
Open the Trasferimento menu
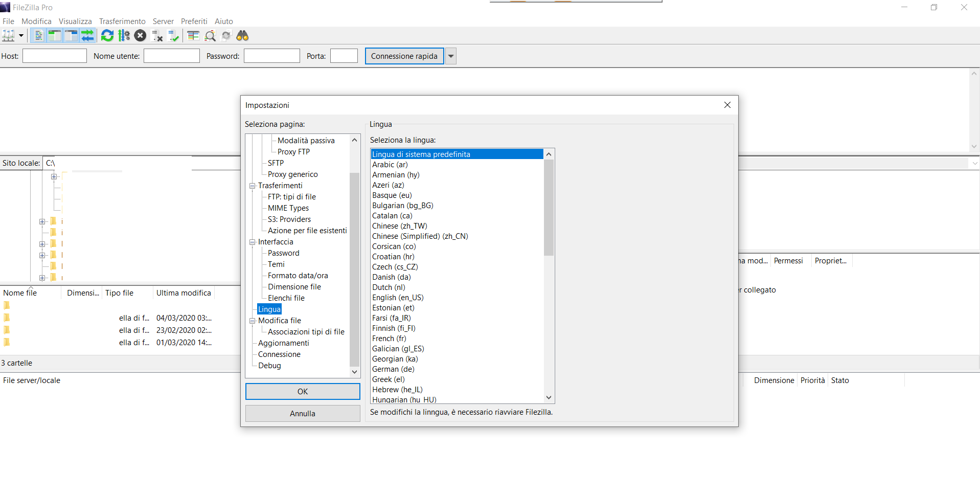122,21
